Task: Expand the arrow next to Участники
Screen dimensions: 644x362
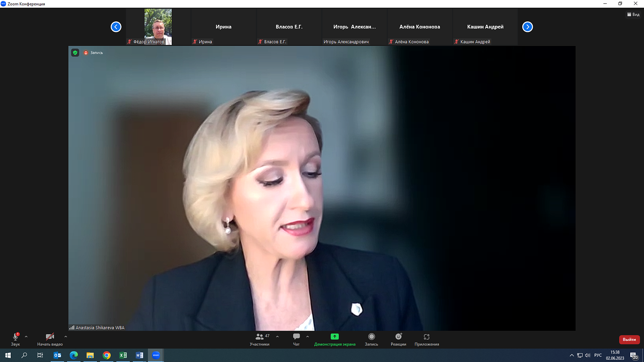Action: (277, 337)
